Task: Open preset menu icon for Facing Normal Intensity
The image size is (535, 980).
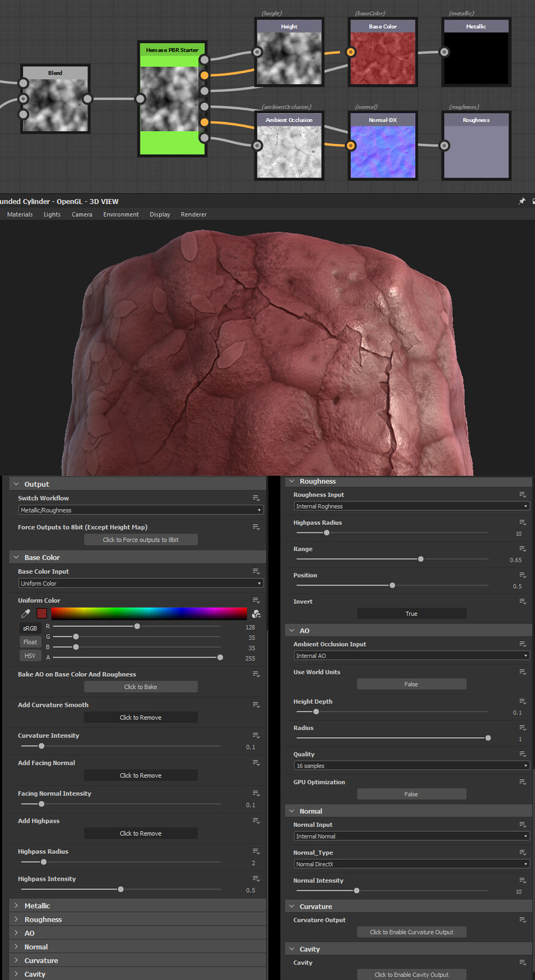Action: (x=256, y=793)
